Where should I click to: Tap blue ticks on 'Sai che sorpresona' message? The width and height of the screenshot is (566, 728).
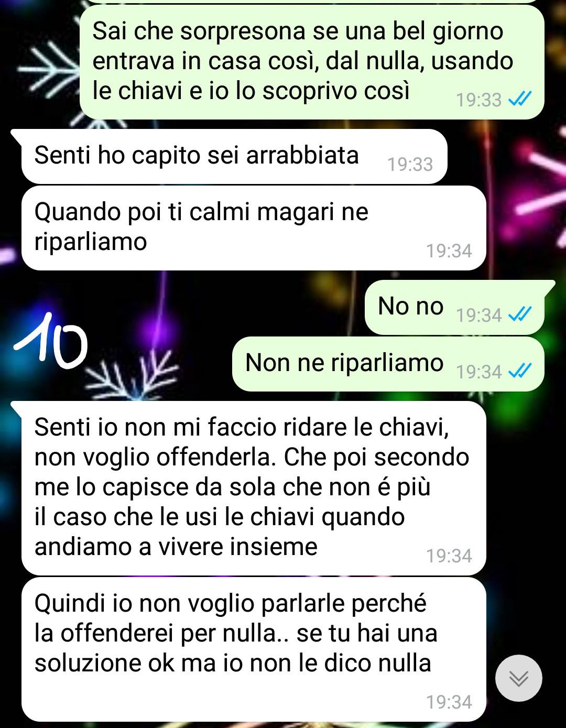(520, 99)
